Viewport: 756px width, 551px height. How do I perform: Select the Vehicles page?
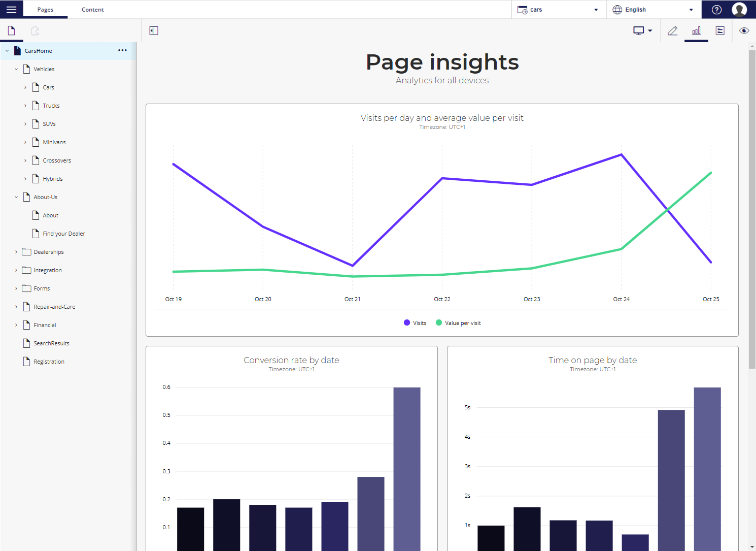44,69
